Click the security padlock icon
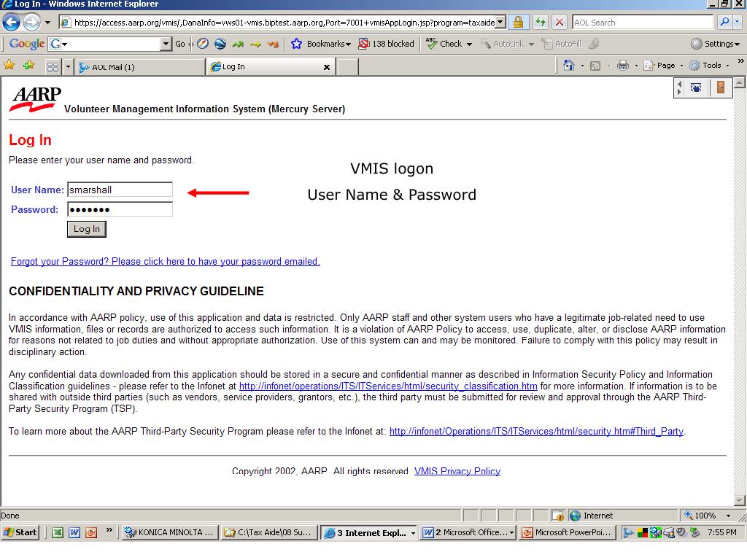The image size is (747, 560). pyautogui.click(x=519, y=22)
